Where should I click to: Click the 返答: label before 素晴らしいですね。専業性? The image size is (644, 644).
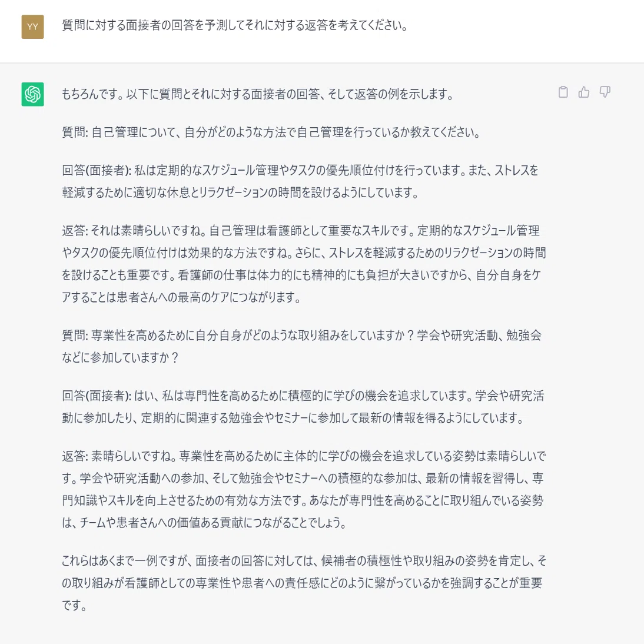(x=75, y=456)
